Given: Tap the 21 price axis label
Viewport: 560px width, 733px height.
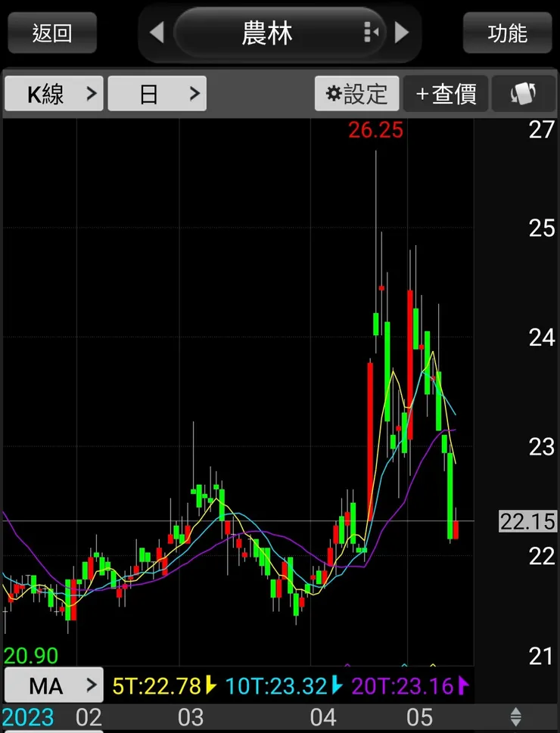Looking at the screenshot, I should click(542, 657).
